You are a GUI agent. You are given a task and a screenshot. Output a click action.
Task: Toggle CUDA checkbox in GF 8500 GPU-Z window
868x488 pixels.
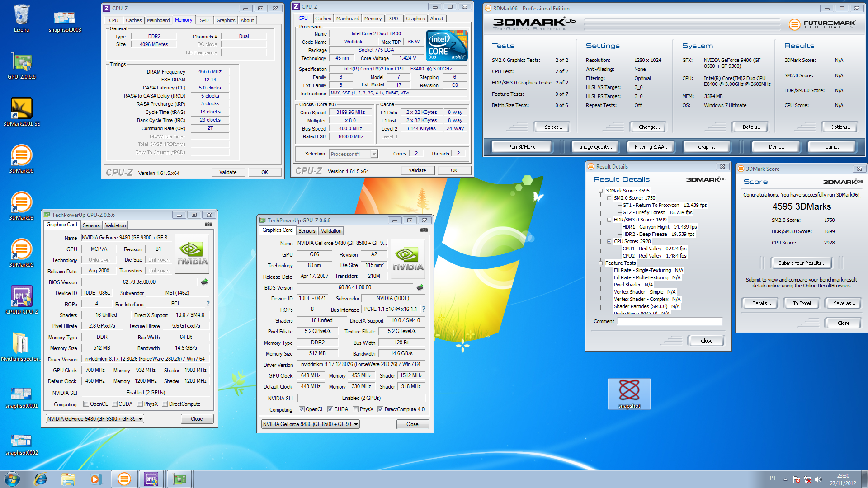click(x=330, y=409)
